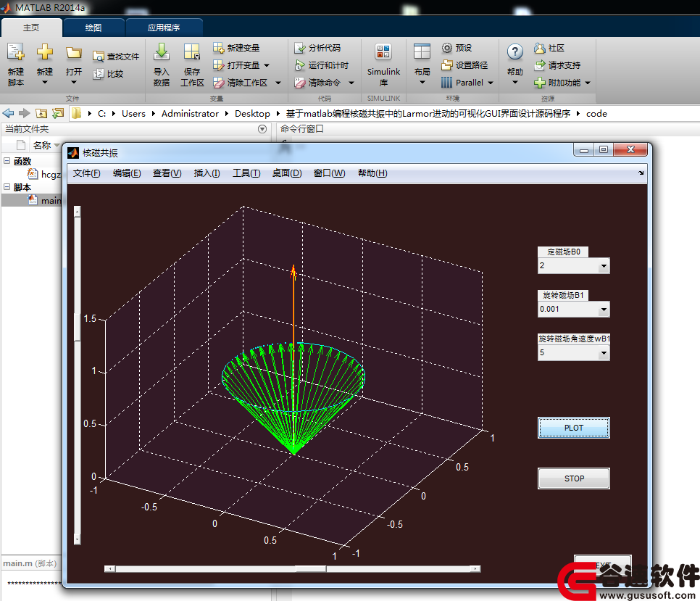Viewport: 700px width, 601px height.
Task: Go up one folder level icon
Action: 41,113
